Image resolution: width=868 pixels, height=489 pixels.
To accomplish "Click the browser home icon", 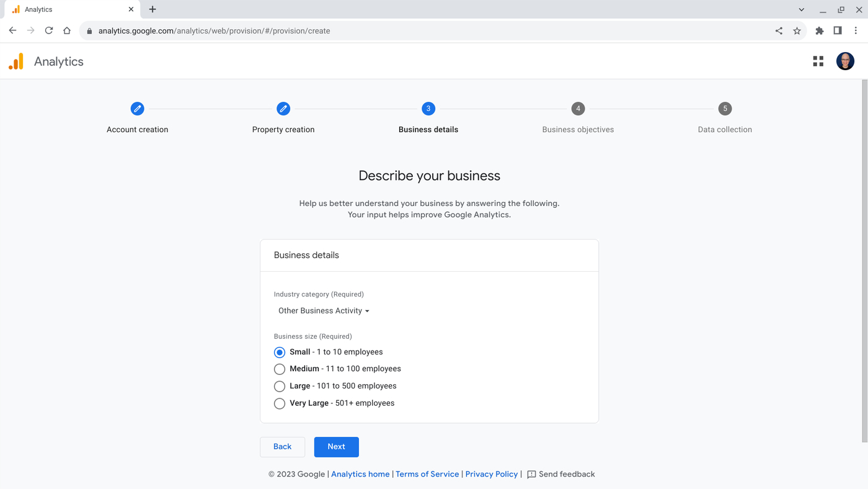I will tap(66, 30).
